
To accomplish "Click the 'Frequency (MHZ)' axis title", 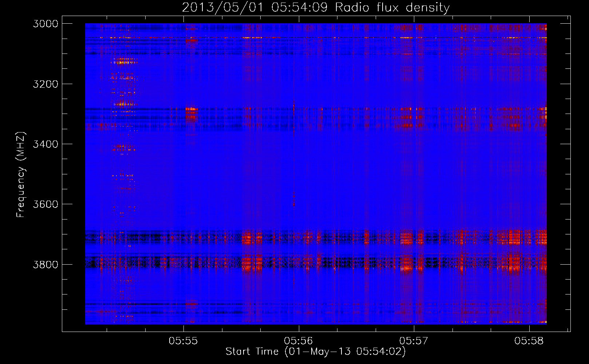I will click(x=21, y=175).
